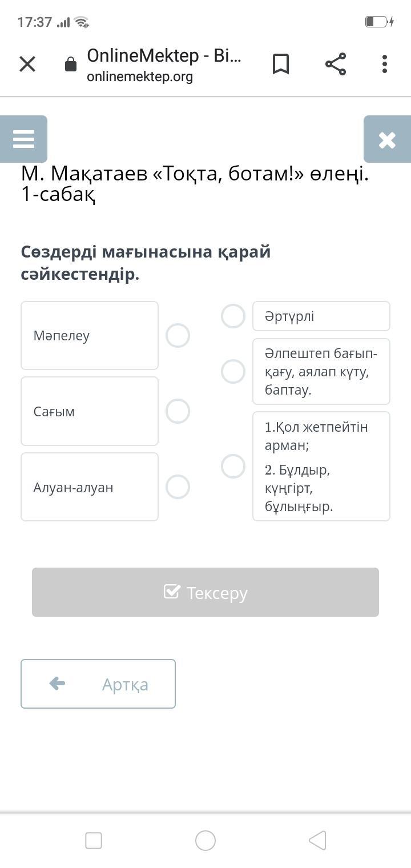Go back with the Артқа button

point(98,684)
